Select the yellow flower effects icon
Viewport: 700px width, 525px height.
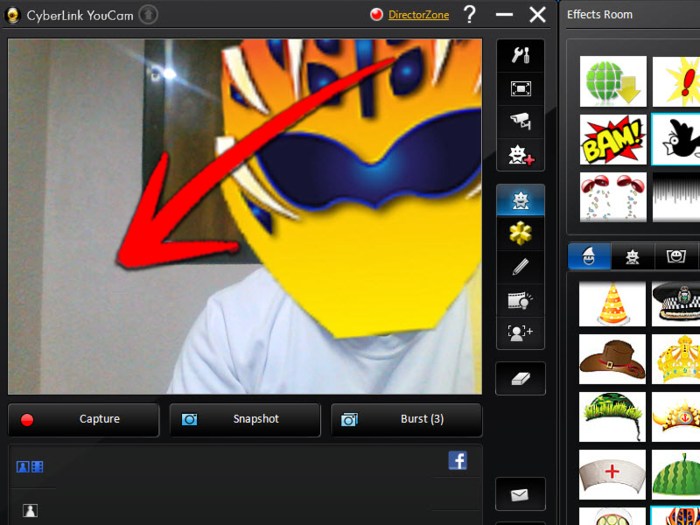520,233
